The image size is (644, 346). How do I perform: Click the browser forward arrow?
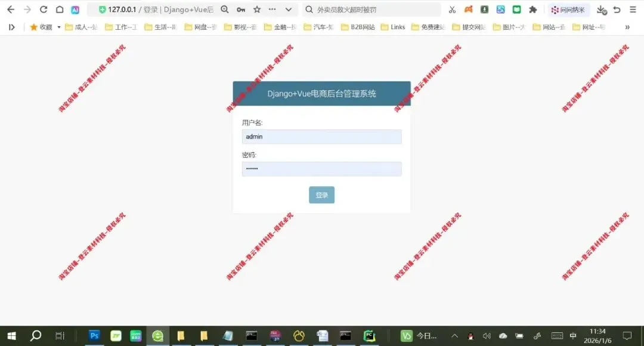point(27,10)
